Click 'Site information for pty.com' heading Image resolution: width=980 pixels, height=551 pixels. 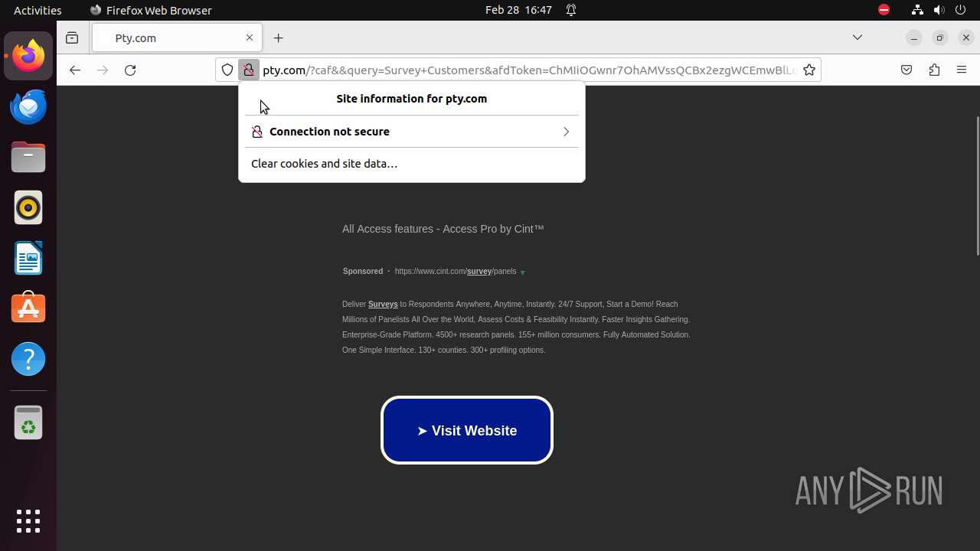pos(412,99)
